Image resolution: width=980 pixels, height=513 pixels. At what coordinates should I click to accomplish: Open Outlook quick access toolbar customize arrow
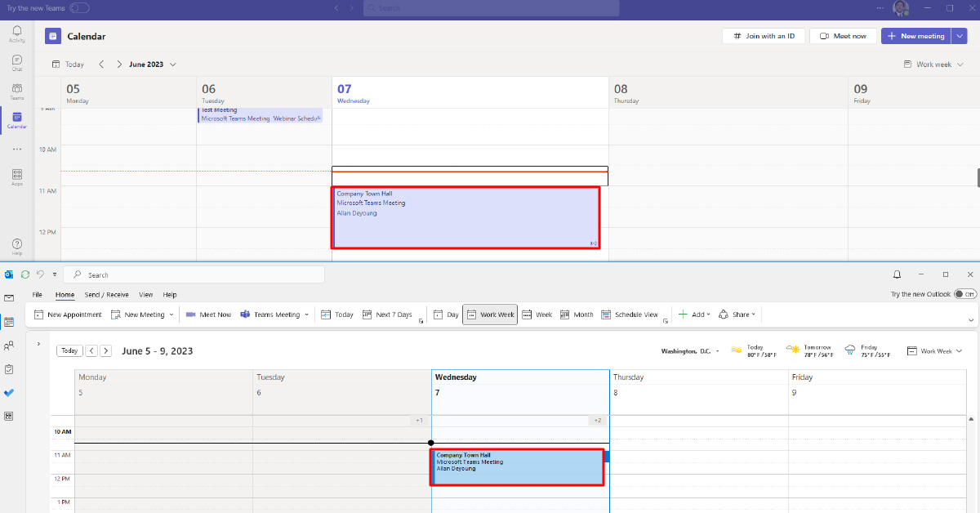pos(55,274)
